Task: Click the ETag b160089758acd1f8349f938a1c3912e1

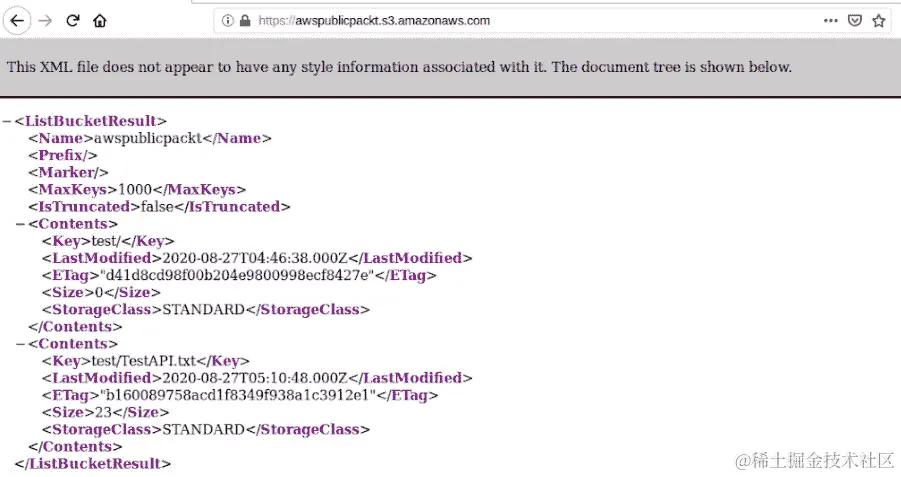Action: click(238, 395)
